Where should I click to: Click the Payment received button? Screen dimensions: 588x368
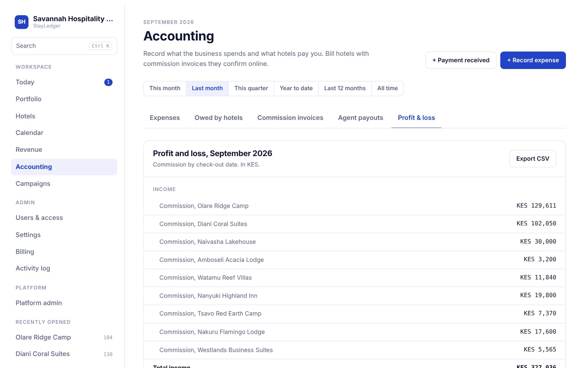461,60
